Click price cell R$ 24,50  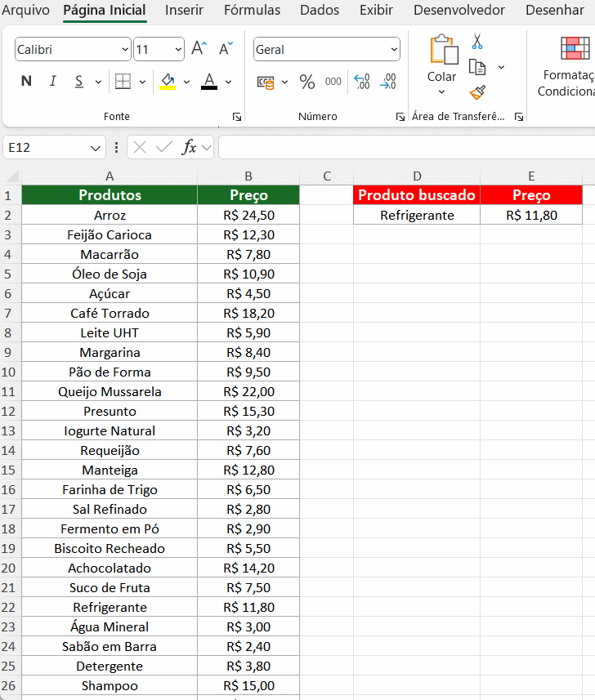[248, 215]
